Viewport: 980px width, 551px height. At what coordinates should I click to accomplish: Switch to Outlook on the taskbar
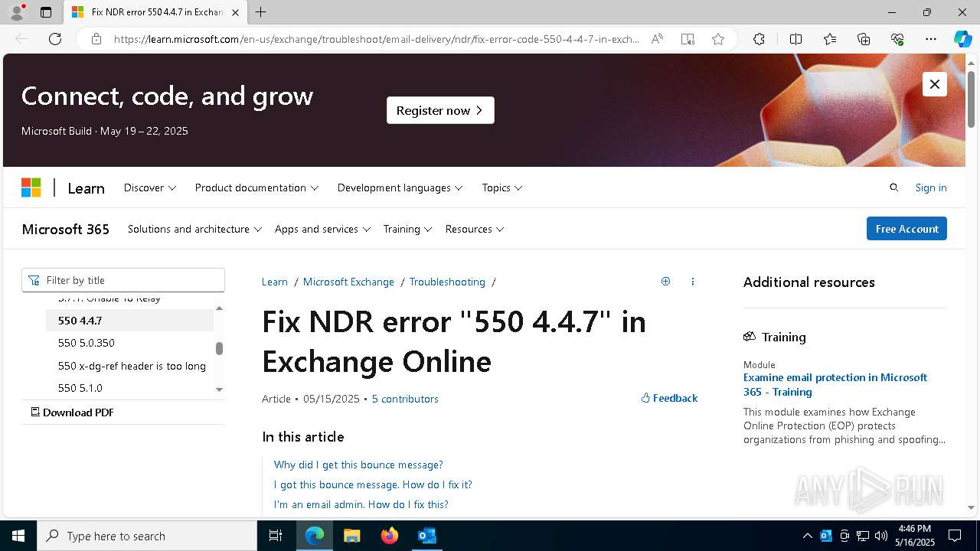[426, 536]
